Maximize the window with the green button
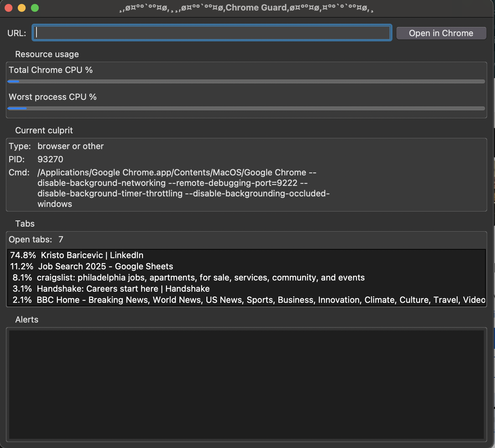 point(35,8)
